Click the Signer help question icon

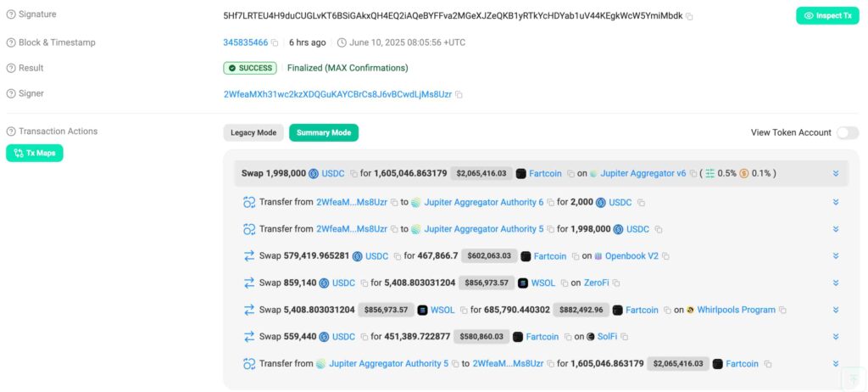(x=10, y=93)
